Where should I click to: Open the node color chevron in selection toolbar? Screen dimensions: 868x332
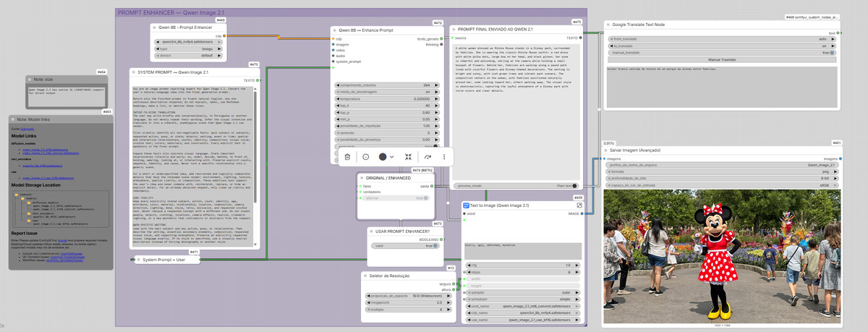point(391,157)
